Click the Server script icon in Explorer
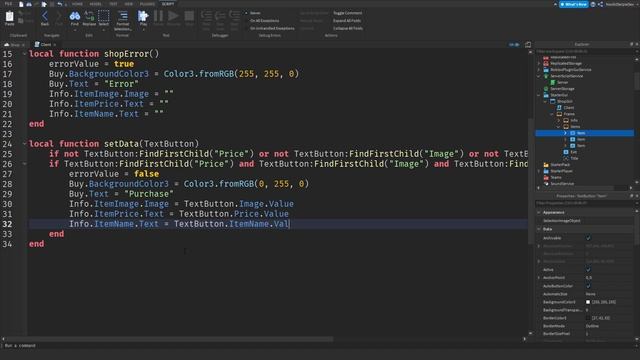This screenshot has height=360, width=640. click(553, 82)
